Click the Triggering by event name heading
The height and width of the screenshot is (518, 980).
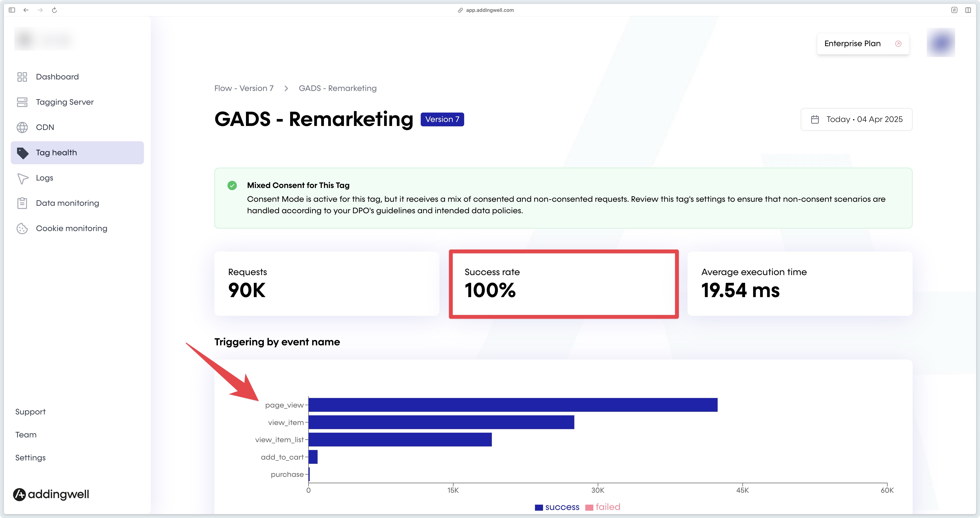pos(277,342)
